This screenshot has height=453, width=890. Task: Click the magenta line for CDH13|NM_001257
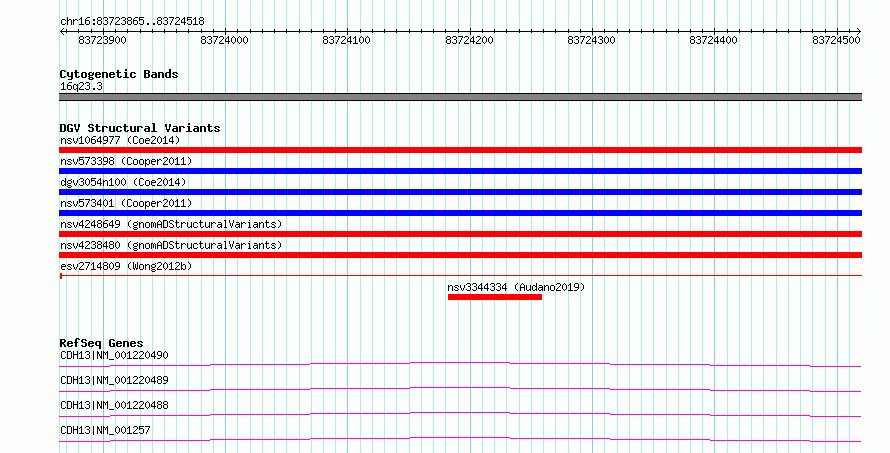click(460, 439)
